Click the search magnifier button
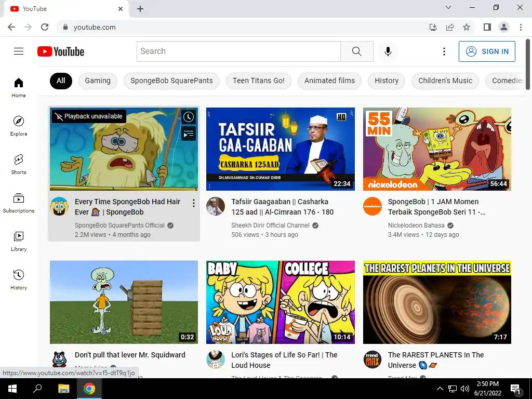Screen dimensions: 532x399 [356, 51]
